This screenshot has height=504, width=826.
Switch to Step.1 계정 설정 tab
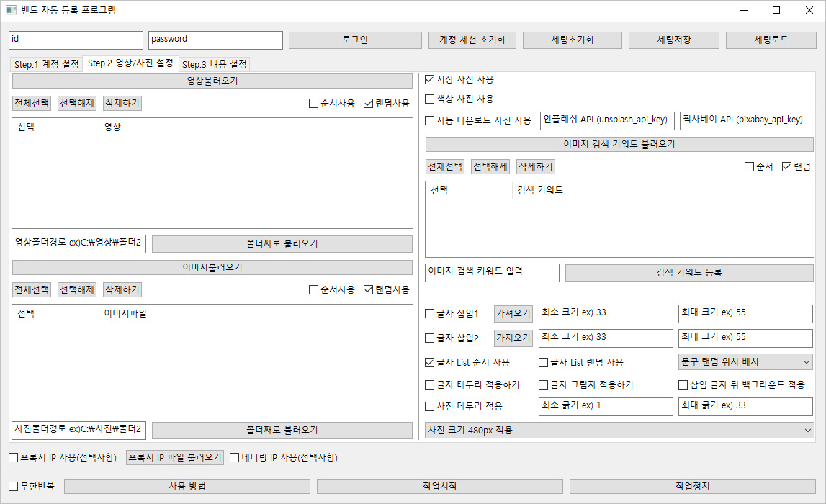click(47, 65)
